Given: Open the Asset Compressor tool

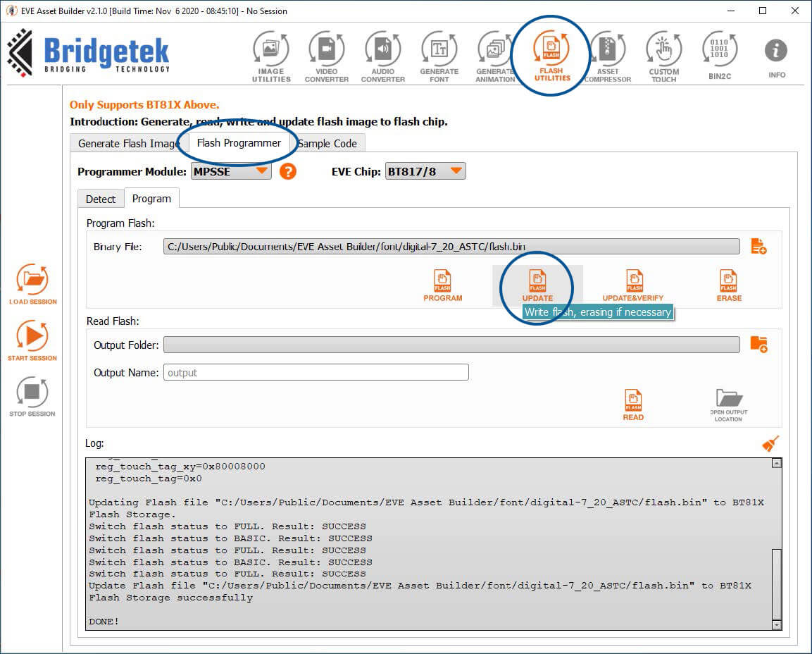Looking at the screenshot, I should click(608, 57).
